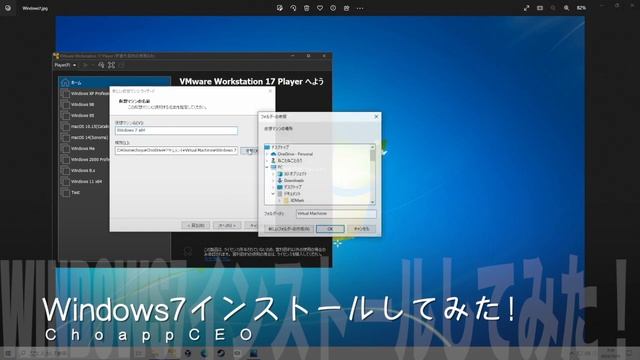Select the macOS 14 (Sonoma) virtual machine
640x360 pixels.
[85, 138]
